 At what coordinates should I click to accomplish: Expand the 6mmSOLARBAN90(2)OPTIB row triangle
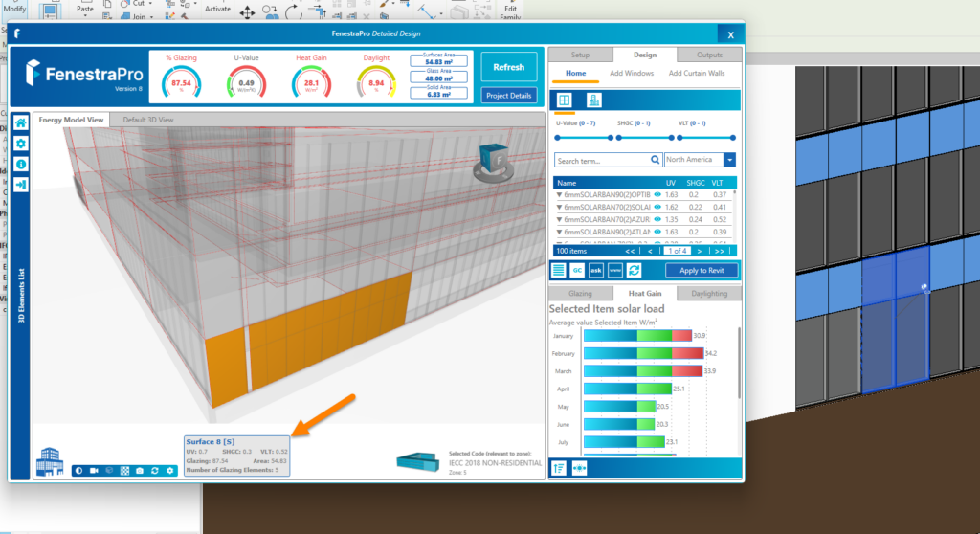[559, 195]
